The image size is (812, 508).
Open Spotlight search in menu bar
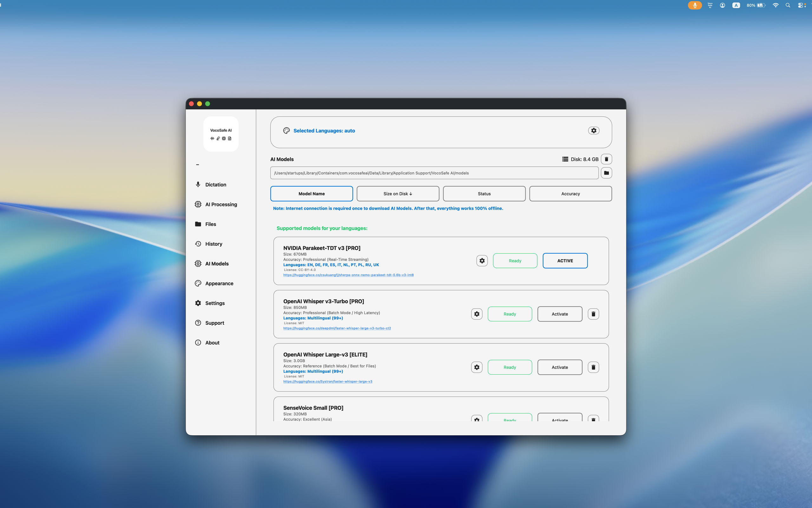pyautogui.click(x=788, y=5)
